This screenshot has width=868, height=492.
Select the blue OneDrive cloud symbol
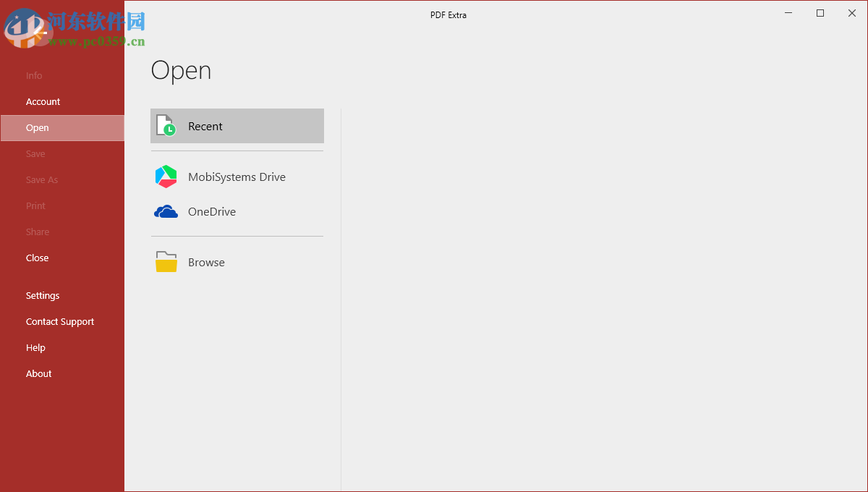click(166, 211)
